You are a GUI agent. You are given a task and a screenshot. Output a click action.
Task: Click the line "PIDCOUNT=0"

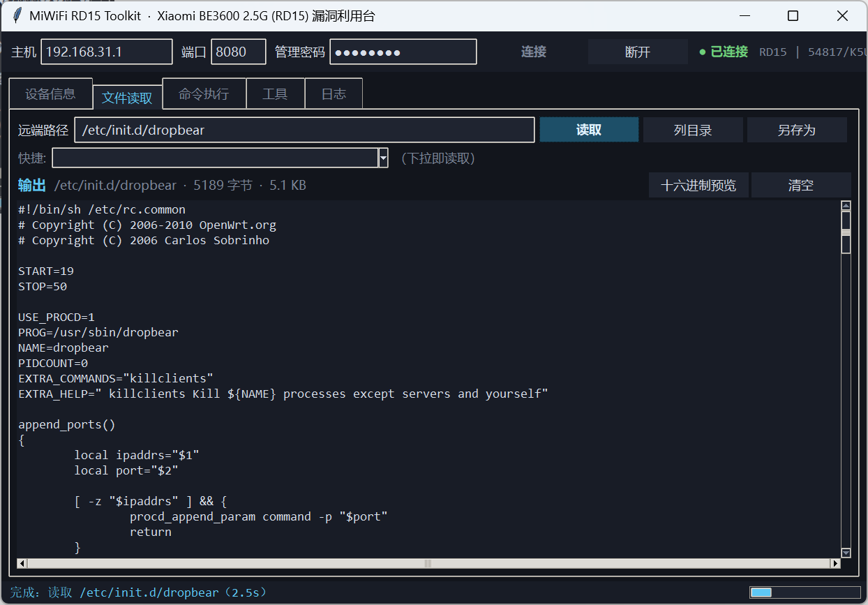(53, 363)
